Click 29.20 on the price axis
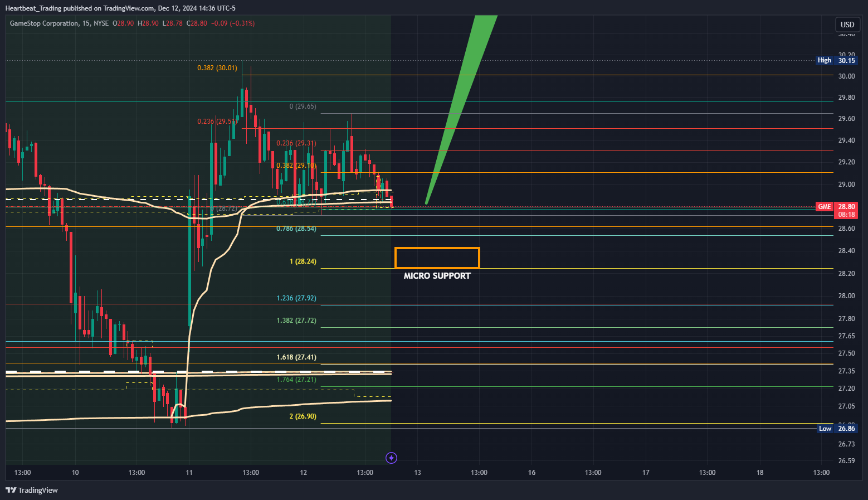 (846, 162)
